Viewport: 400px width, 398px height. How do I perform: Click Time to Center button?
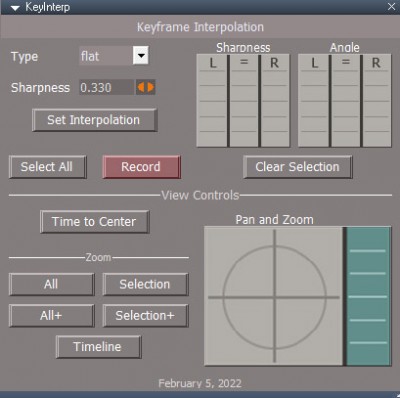point(95,222)
